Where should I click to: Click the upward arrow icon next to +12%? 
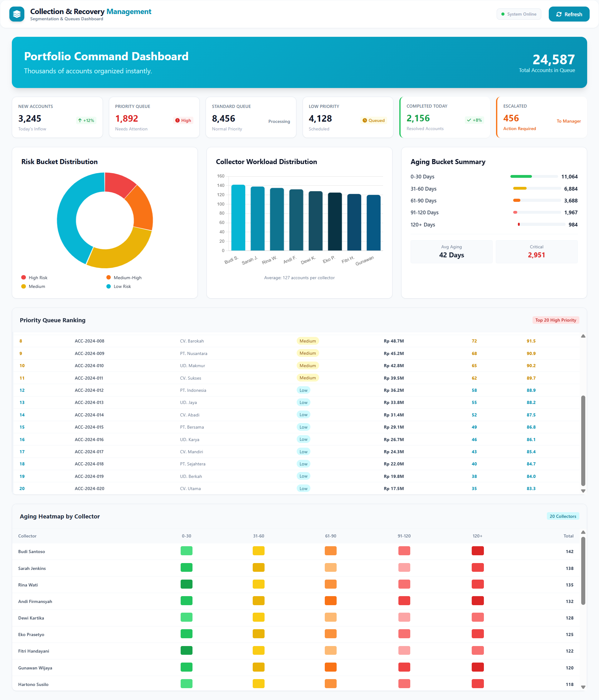80,120
